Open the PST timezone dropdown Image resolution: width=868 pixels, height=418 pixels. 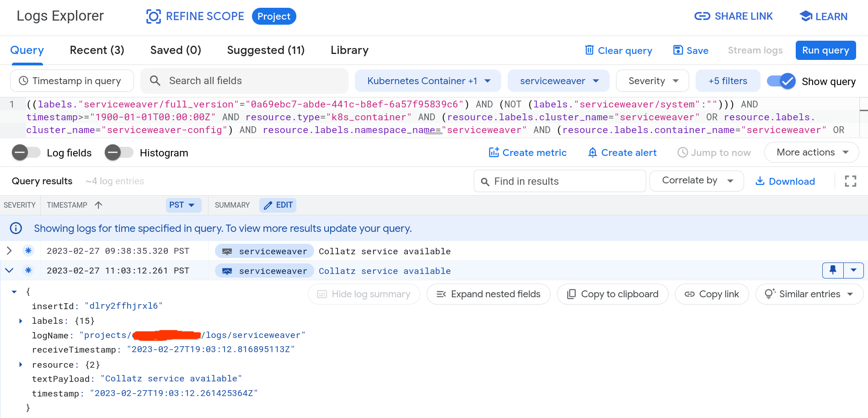tap(183, 205)
